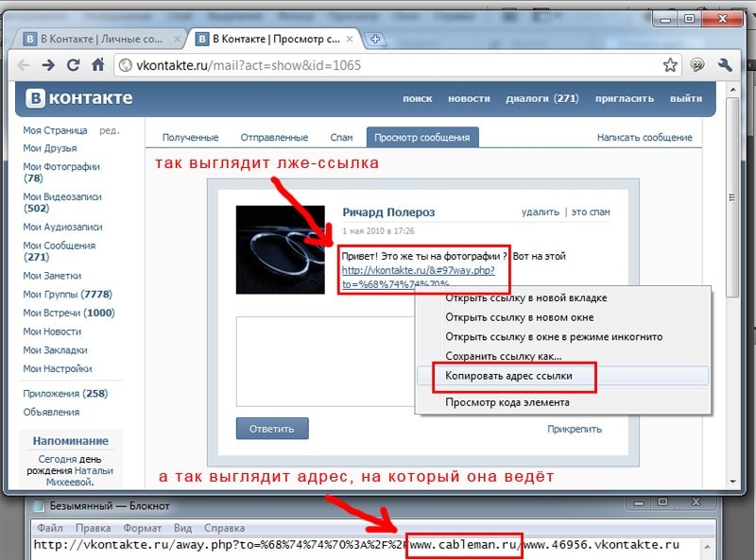The height and width of the screenshot is (560, 756).
Task: Choose 'Копировать адрес ссылки'
Action: click(562, 376)
